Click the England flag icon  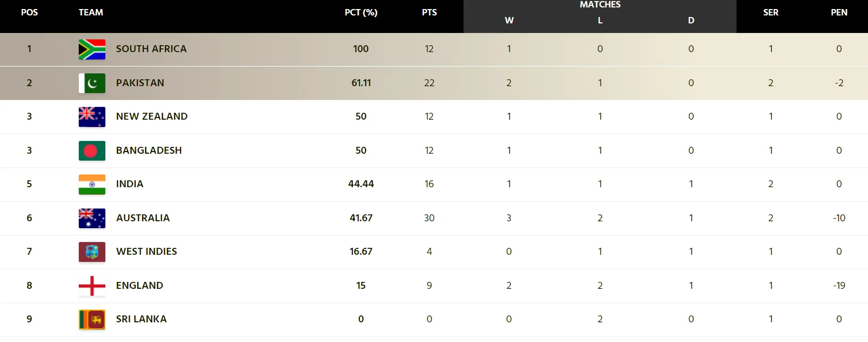tap(92, 286)
